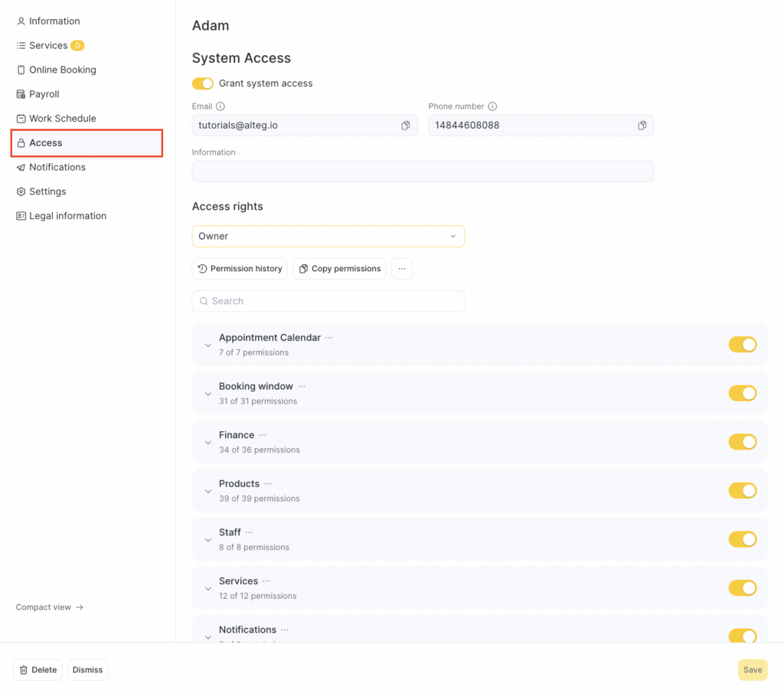Expand the Finance permissions section
This screenshot has height=697, width=784.
[x=207, y=443]
